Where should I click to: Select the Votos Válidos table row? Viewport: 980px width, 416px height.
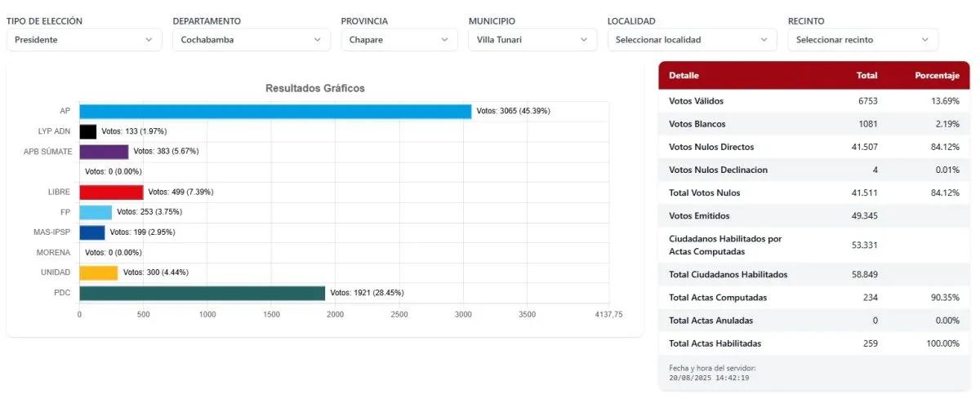point(813,101)
